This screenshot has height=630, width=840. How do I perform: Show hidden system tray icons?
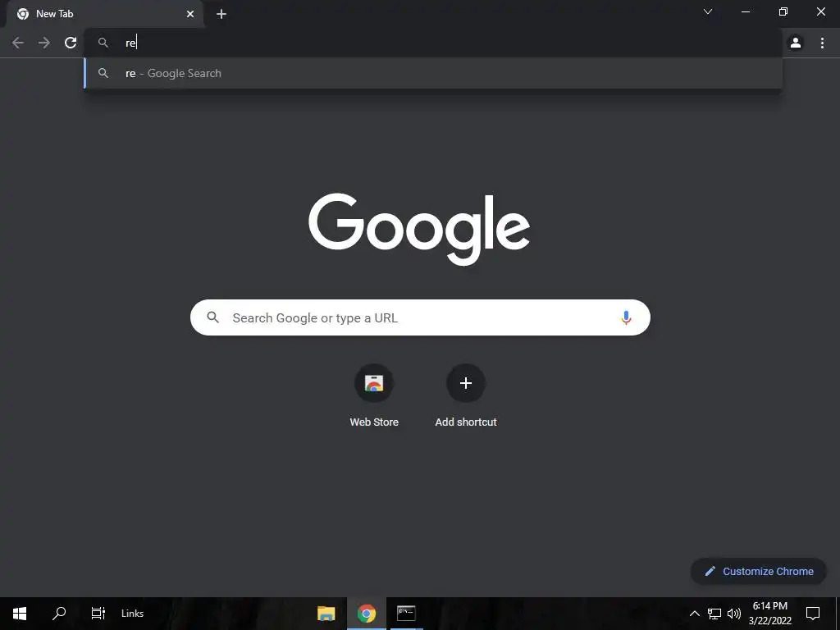coord(694,614)
